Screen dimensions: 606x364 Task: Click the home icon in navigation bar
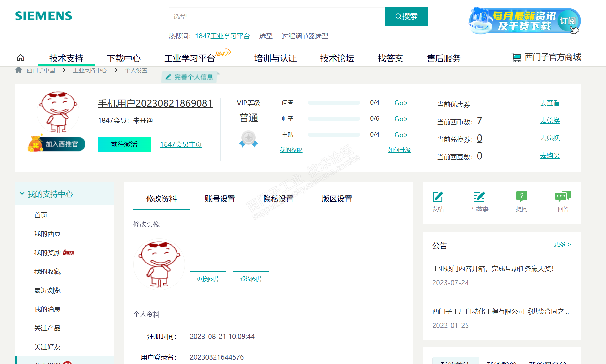click(20, 58)
